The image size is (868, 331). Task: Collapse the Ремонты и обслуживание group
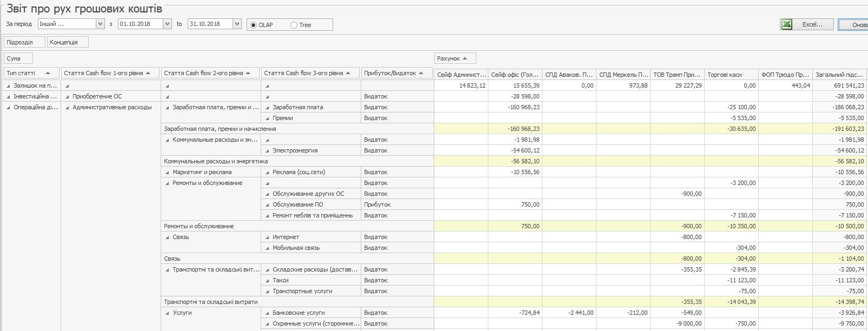pyautogui.click(x=167, y=183)
